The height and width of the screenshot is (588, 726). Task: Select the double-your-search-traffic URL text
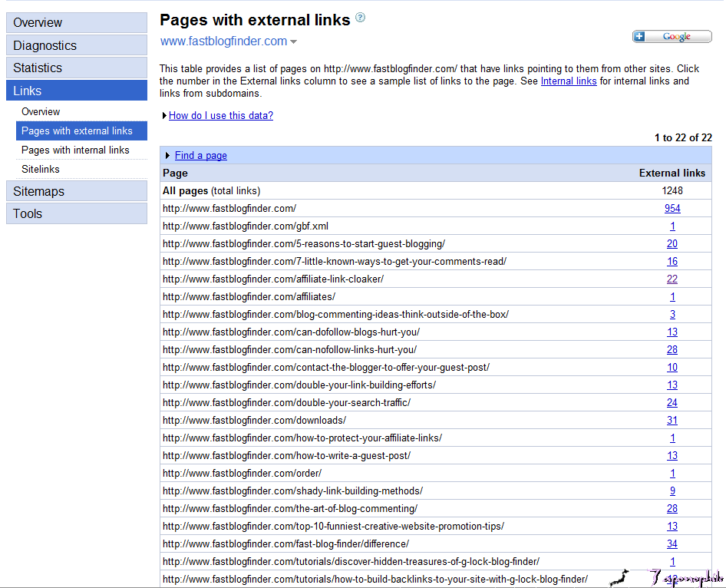(x=286, y=402)
